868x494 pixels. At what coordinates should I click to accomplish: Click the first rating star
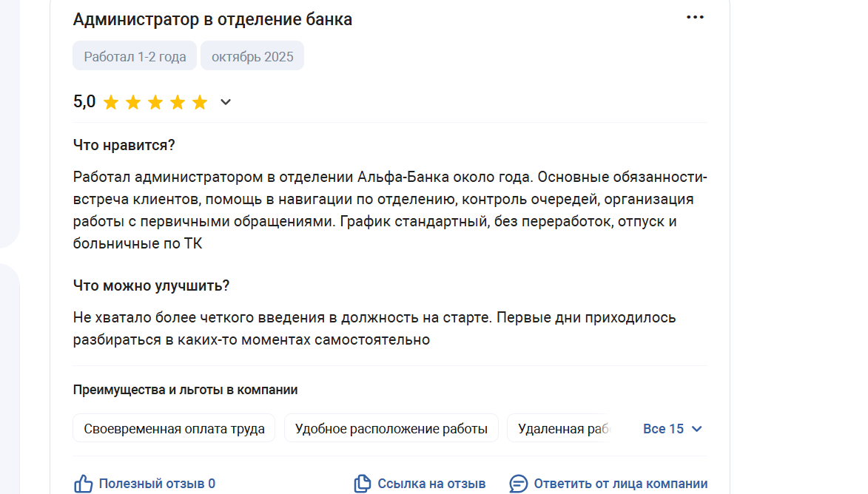(x=111, y=102)
